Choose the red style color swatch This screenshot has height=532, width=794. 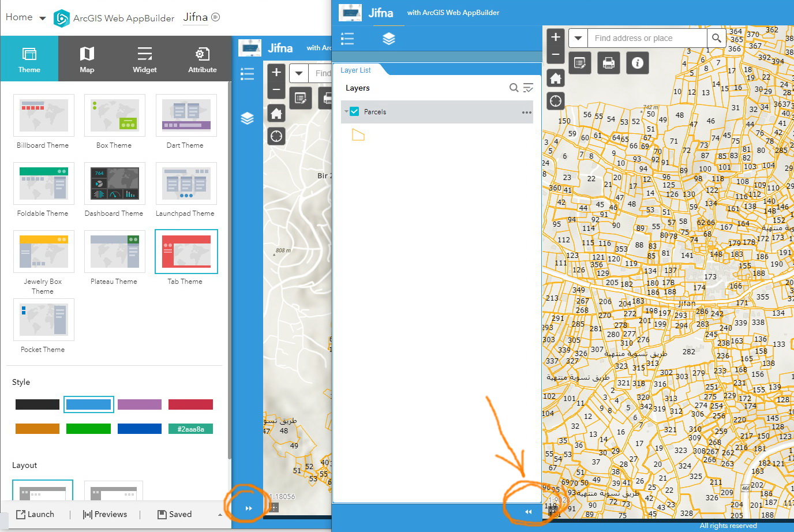190,404
